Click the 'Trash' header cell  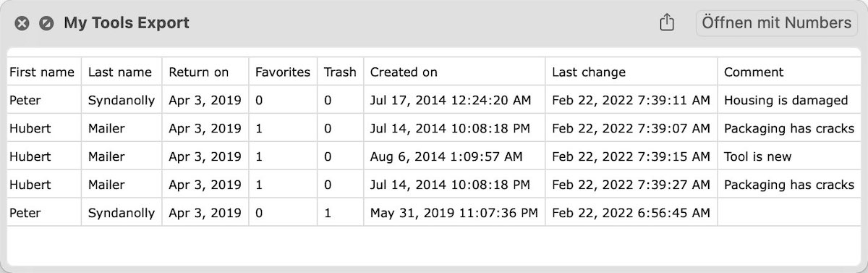point(340,72)
